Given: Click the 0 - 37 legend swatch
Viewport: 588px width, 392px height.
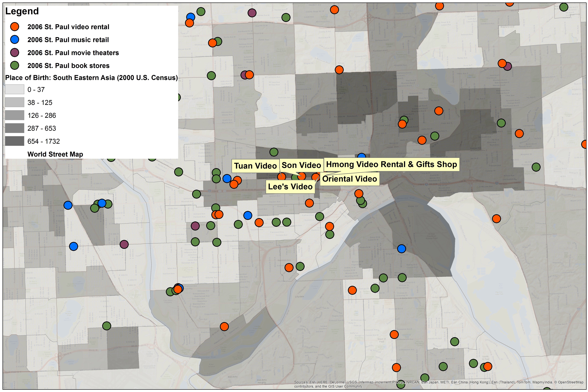Looking at the screenshot, I should (x=15, y=89).
